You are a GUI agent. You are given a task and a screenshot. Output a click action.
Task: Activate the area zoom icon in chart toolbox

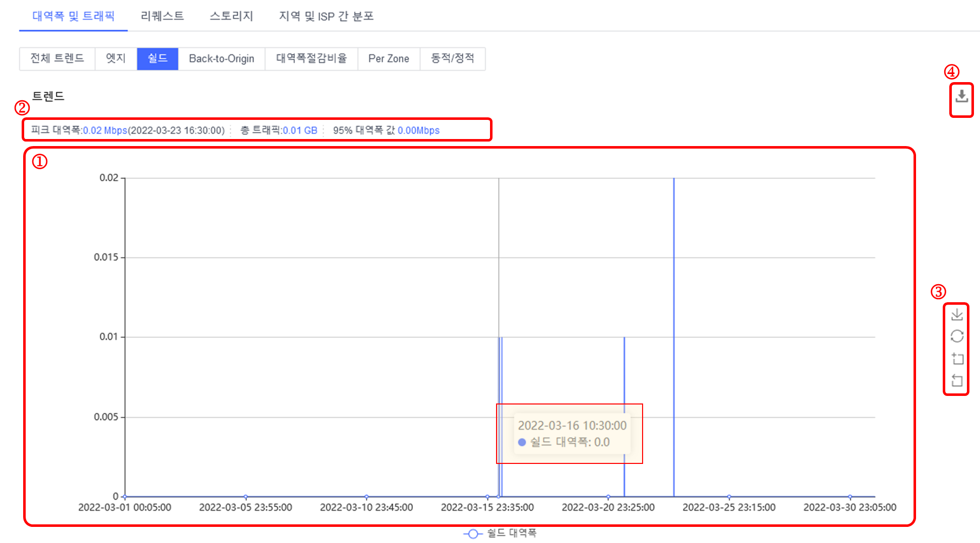click(x=957, y=359)
